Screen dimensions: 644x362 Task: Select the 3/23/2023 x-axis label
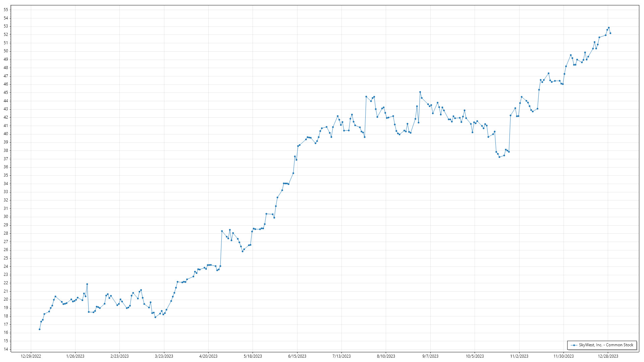(164, 356)
